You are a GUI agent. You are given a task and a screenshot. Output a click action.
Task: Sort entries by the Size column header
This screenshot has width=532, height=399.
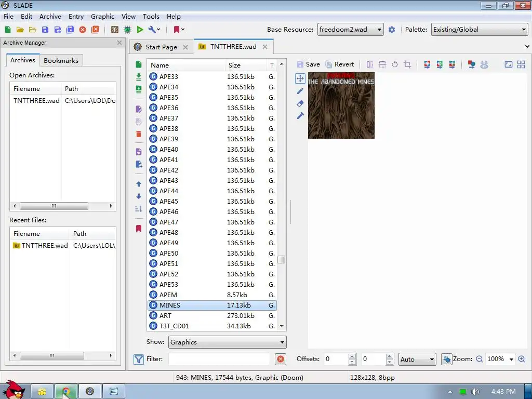pos(246,65)
